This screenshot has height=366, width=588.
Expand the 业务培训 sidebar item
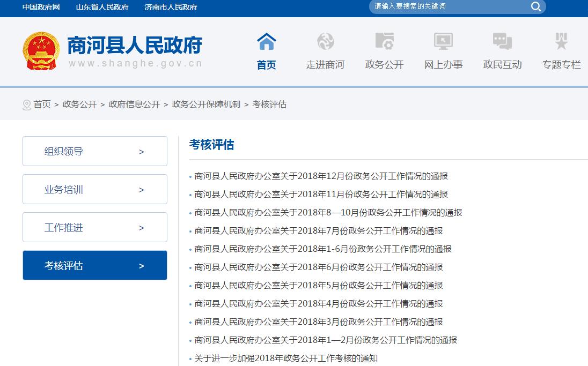pyautogui.click(x=94, y=189)
